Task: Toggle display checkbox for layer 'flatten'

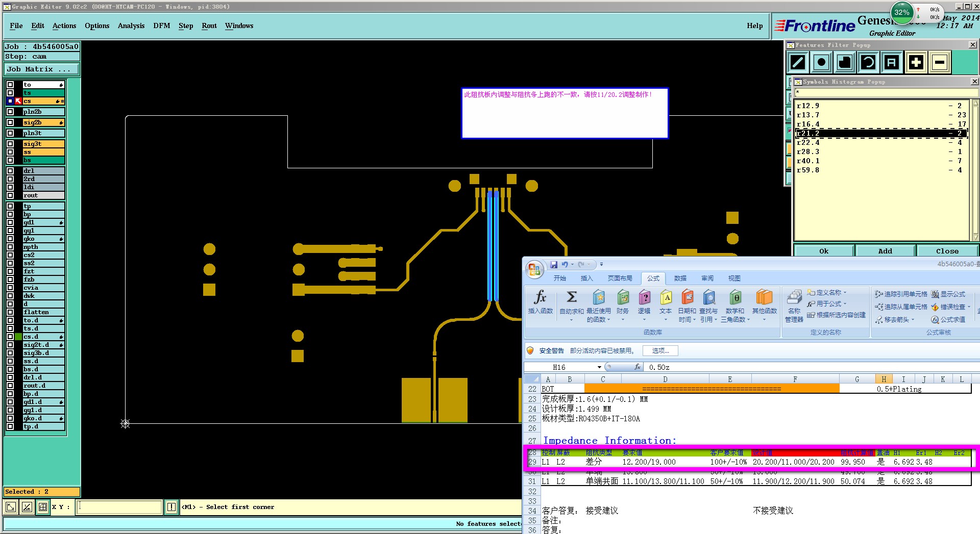Action: coord(10,312)
